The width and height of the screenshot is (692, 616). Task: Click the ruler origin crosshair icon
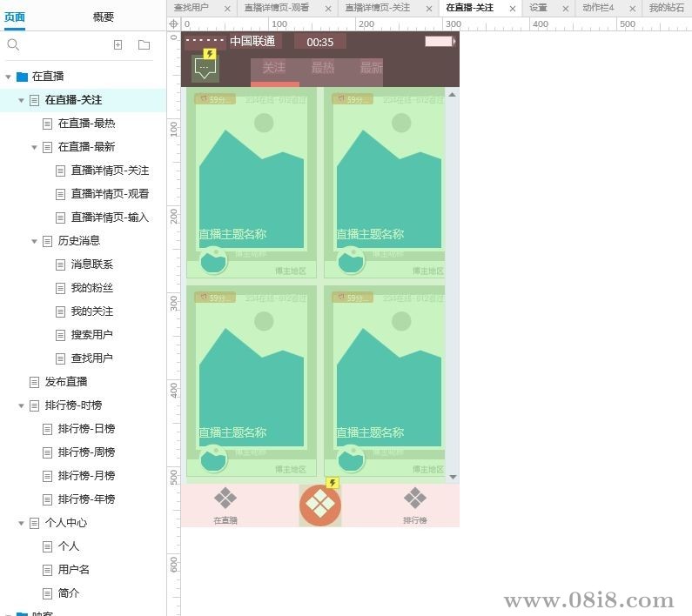173,24
